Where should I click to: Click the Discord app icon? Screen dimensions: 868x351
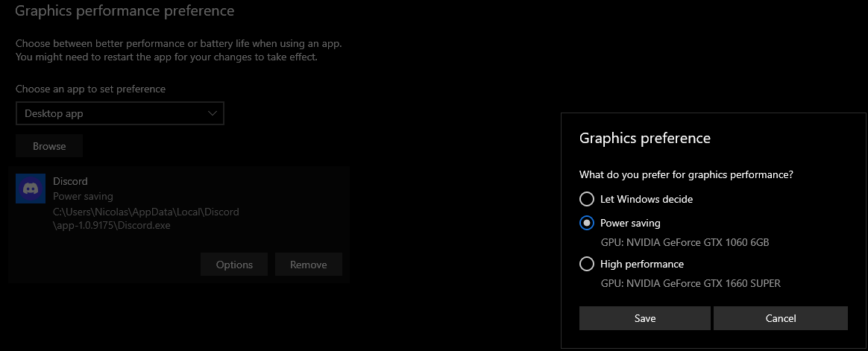tap(31, 189)
